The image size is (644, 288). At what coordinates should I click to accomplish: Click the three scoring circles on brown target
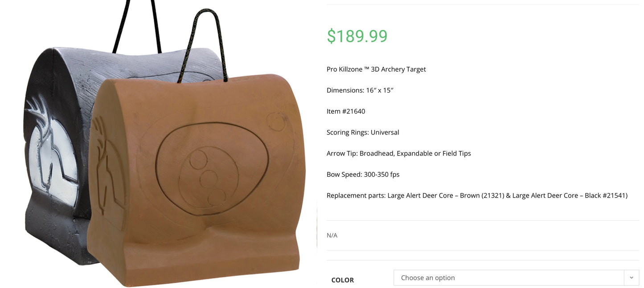pyautogui.click(x=207, y=178)
